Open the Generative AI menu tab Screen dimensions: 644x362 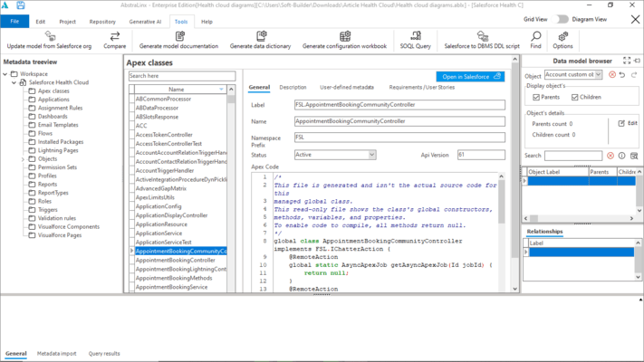pos(145,21)
